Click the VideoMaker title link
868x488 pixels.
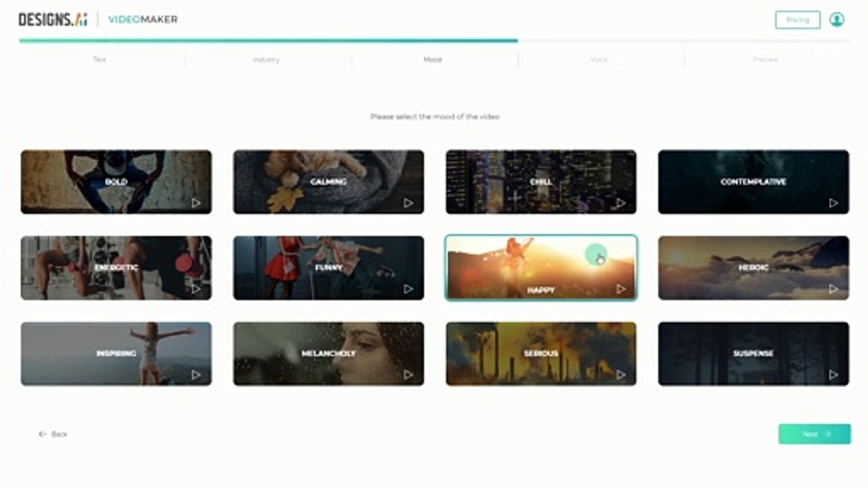[143, 20]
